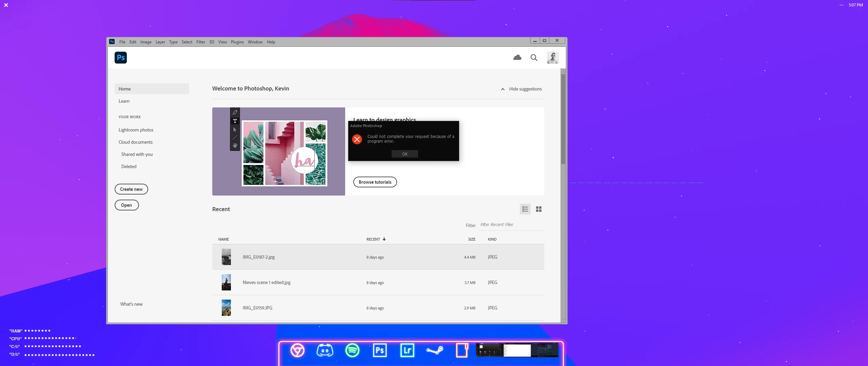
Task: Click the Create new button
Action: (131, 189)
